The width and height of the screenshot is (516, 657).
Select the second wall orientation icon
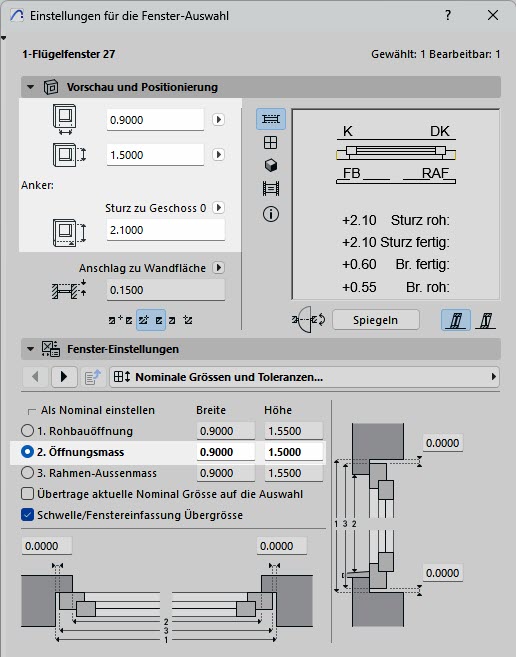[x=485, y=321]
